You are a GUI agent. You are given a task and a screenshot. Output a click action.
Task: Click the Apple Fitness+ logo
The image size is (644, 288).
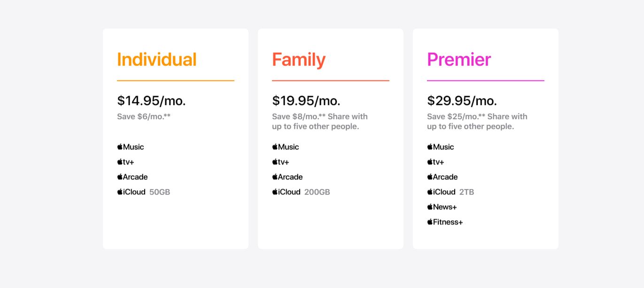pos(445,222)
